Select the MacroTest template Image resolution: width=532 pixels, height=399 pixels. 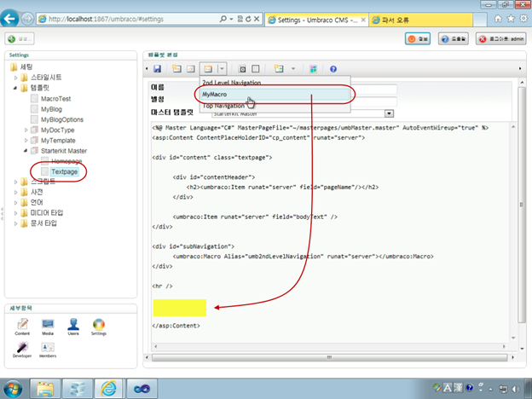[55, 99]
